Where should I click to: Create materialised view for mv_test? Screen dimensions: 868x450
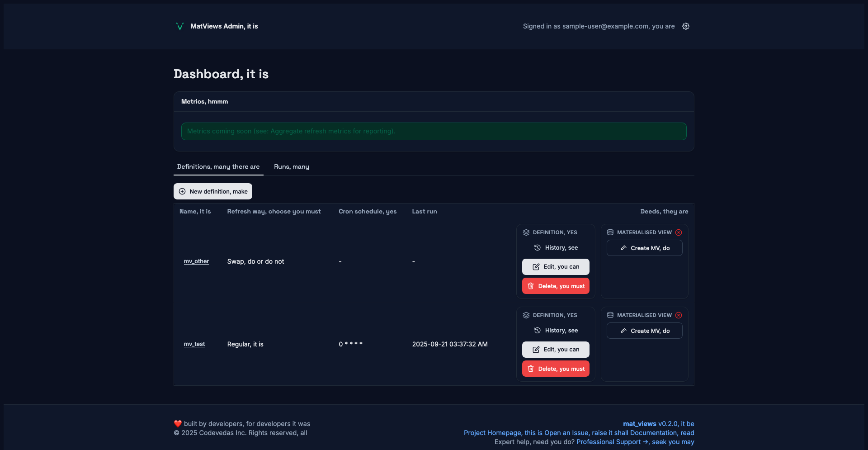click(644, 331)
